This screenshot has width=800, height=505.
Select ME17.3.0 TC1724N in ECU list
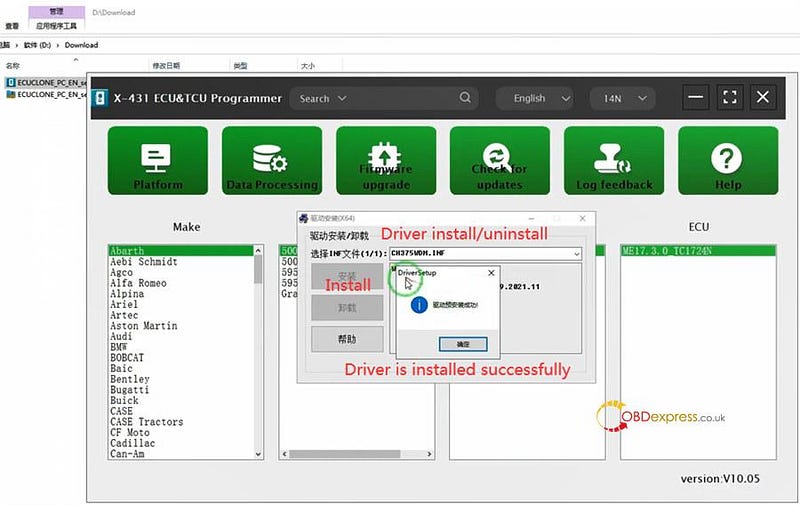click(698, 250)
